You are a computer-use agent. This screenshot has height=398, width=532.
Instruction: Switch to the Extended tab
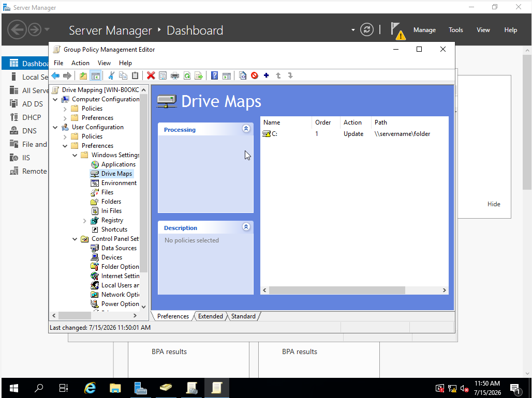(x=210, y=316)
